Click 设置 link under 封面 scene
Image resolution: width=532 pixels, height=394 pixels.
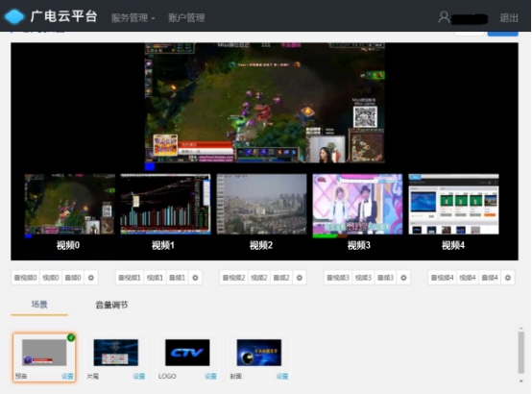282,376
